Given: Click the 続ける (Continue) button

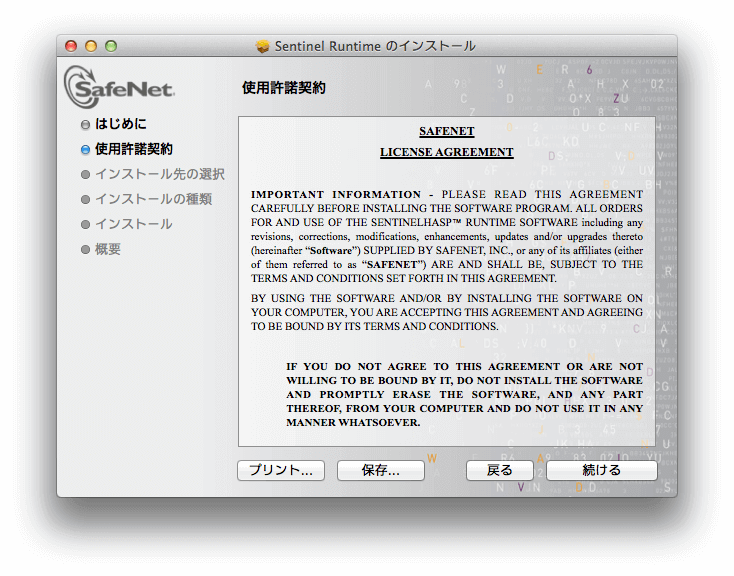Looking at the screenshot, I should pyautogui.click(x=602, y=470).
